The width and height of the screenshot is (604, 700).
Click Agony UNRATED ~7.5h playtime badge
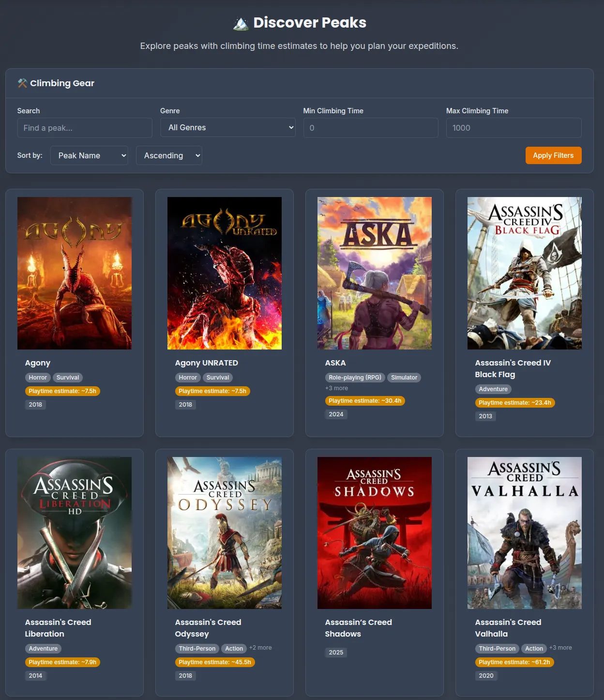tap(212, 391)
